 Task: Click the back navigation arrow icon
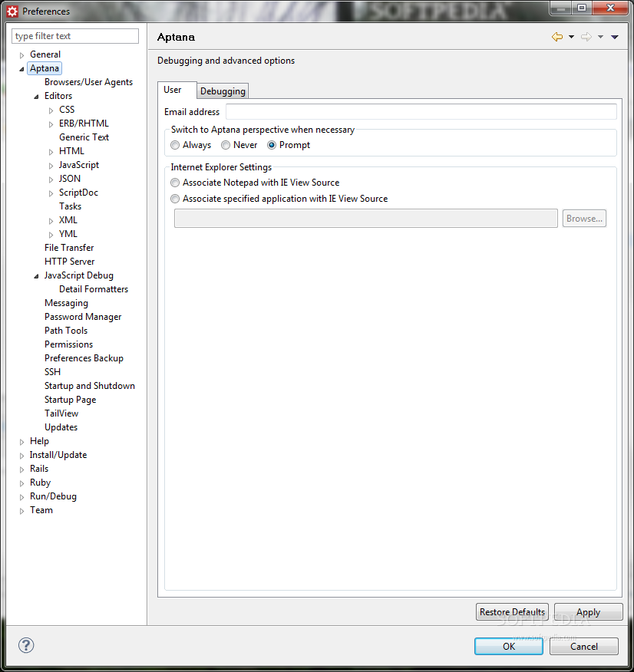tap(556, 37)
